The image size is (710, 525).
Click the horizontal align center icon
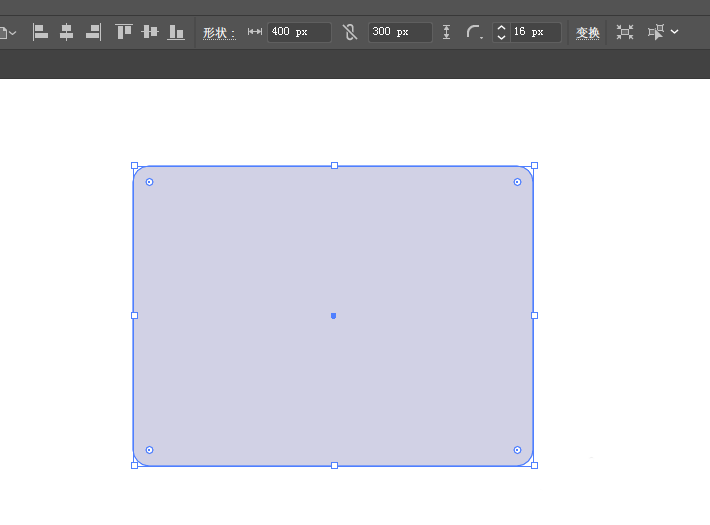point(67,32)
